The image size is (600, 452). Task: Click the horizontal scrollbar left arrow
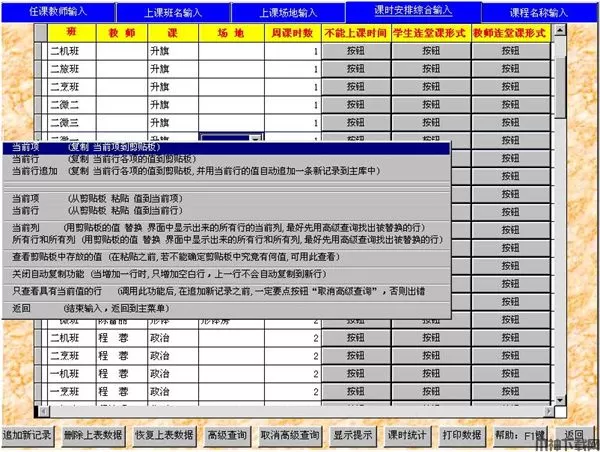coord(44,411)
